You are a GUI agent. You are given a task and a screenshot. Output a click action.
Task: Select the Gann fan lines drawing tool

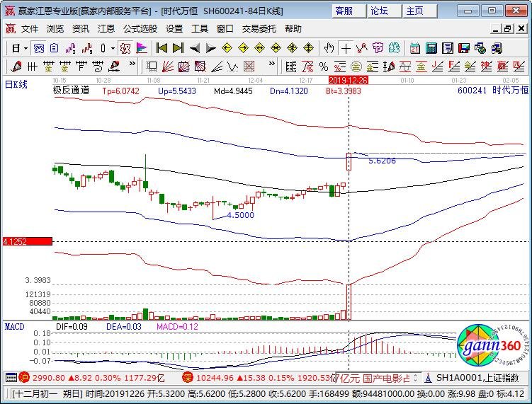(x=168, y=67)
